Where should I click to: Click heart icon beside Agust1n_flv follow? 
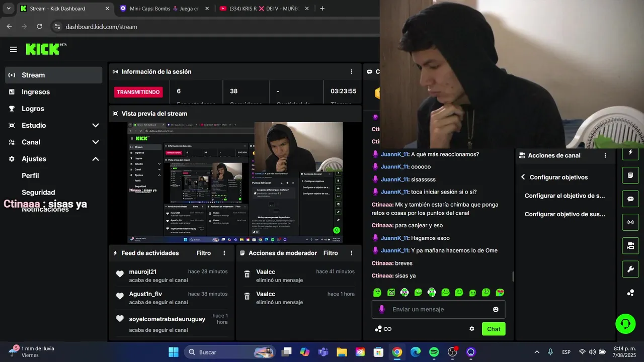(120, 297)
